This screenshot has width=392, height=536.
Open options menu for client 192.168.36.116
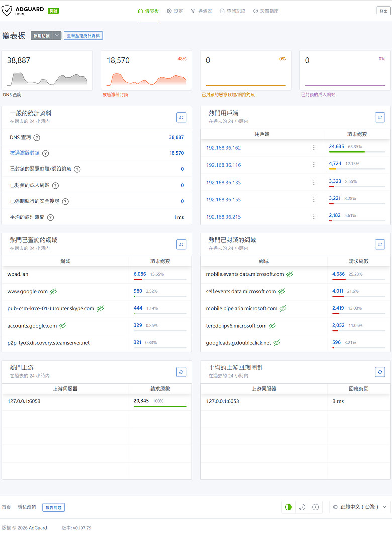[314, 165]
